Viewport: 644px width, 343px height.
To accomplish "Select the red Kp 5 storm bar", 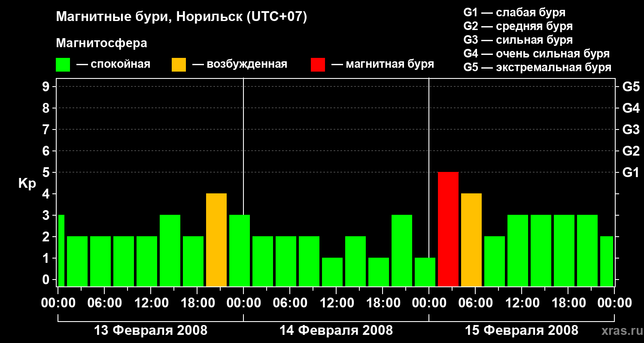I will click(448, 229).
